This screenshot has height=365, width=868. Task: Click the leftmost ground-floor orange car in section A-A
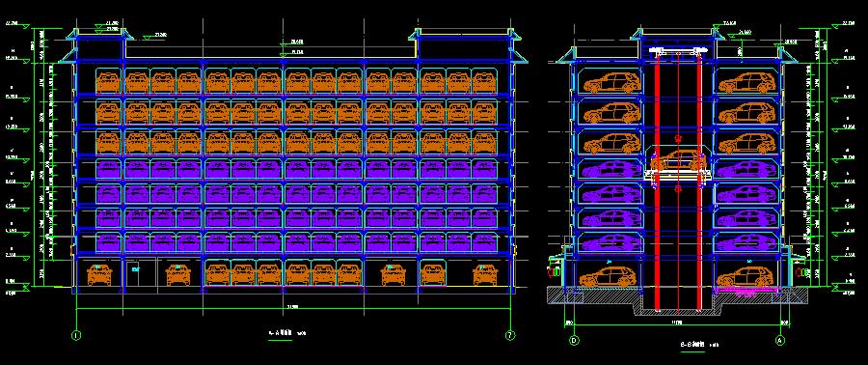click(x=99, y=274)
